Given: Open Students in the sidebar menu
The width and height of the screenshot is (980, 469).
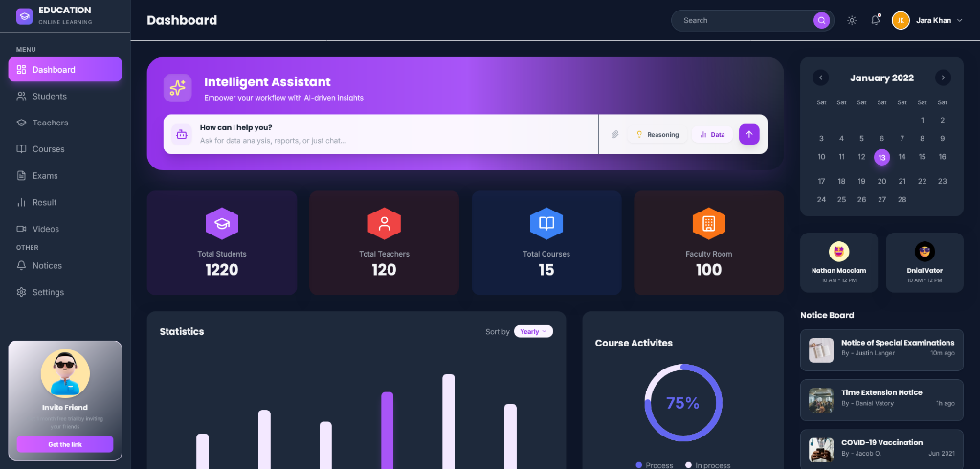Looking at the screenshot, I should click(50, 96).
